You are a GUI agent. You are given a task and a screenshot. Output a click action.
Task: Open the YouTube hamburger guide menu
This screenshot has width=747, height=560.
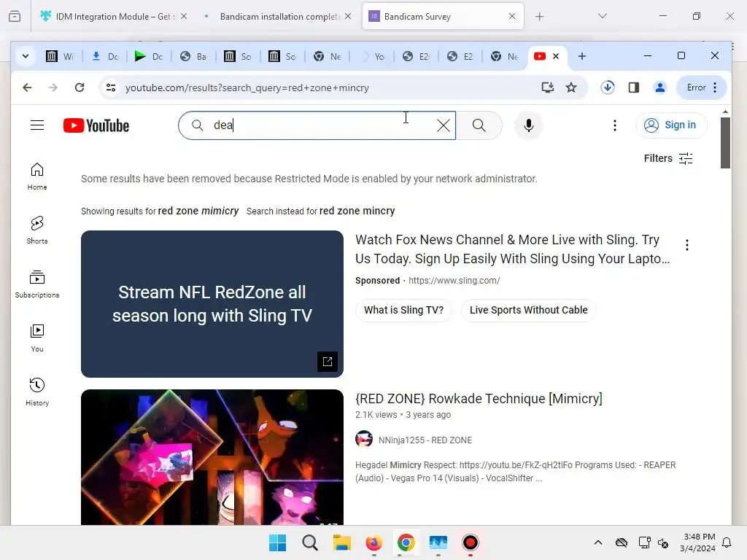pyautogui.click(x=37, y=125)
